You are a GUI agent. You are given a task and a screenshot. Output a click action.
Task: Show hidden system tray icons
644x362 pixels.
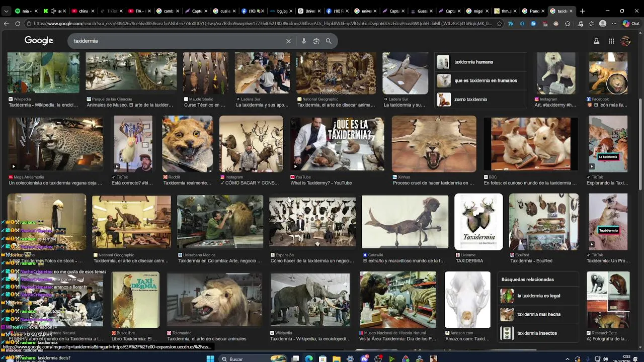(568, 359)
